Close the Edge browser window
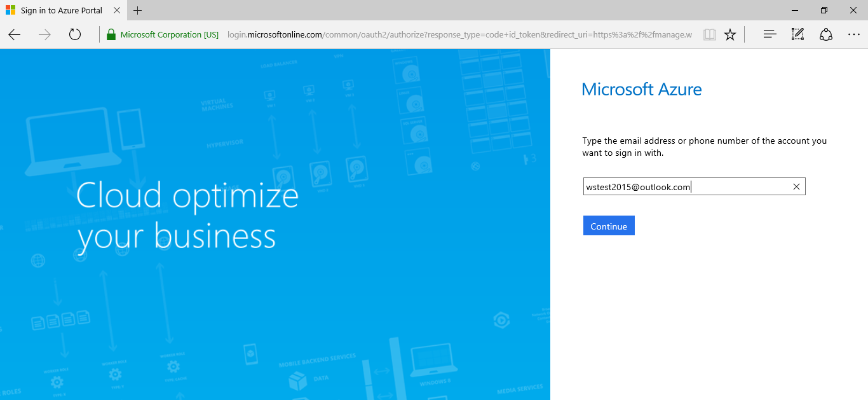 [853, 10]
